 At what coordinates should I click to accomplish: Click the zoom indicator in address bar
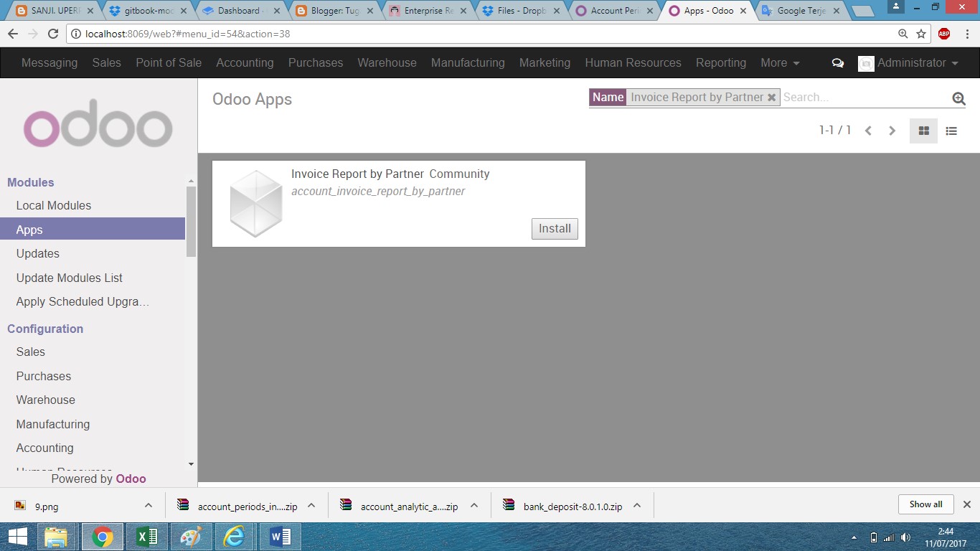[x=903, y=34]
